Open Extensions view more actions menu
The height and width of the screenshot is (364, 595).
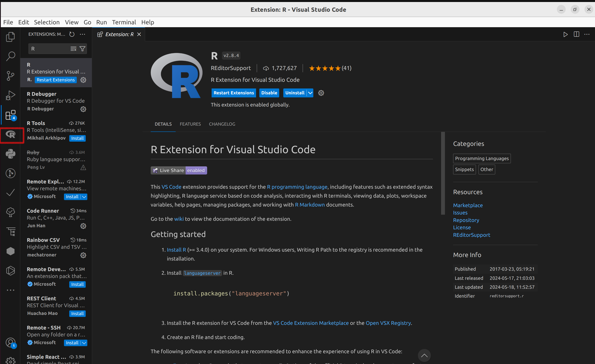pyautogui.click(x=82, y=34)
